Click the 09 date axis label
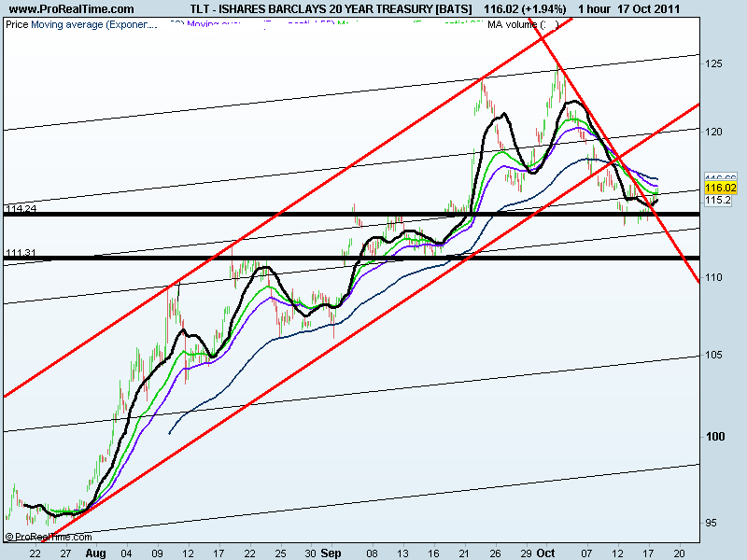Image resolution: width=747 pixels, height=560 pixels. click(x=157, y=553)
